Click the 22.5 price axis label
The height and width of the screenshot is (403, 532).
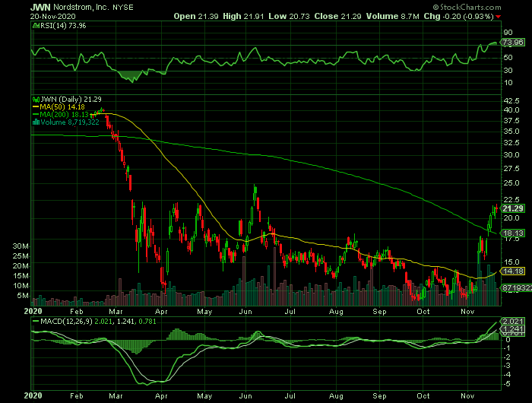pyautogui.click(x=511, y=199)
